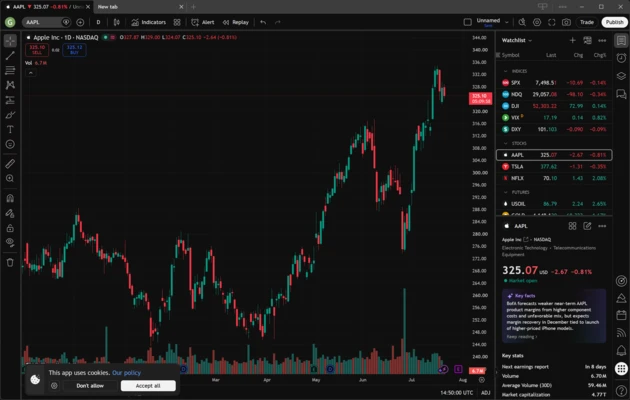
Task: Add a symbol to watchlist plus icon
Action: click(x=573, y=40)
